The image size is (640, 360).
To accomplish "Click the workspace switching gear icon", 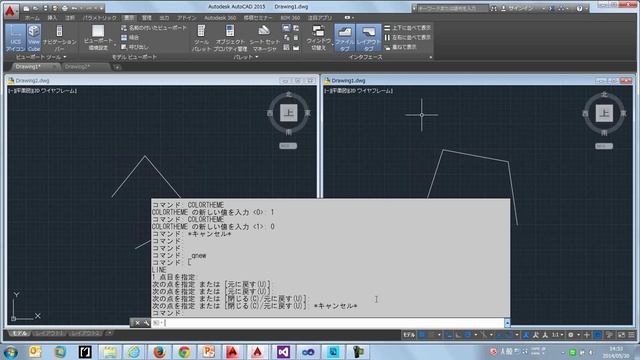I will (571, 335).
